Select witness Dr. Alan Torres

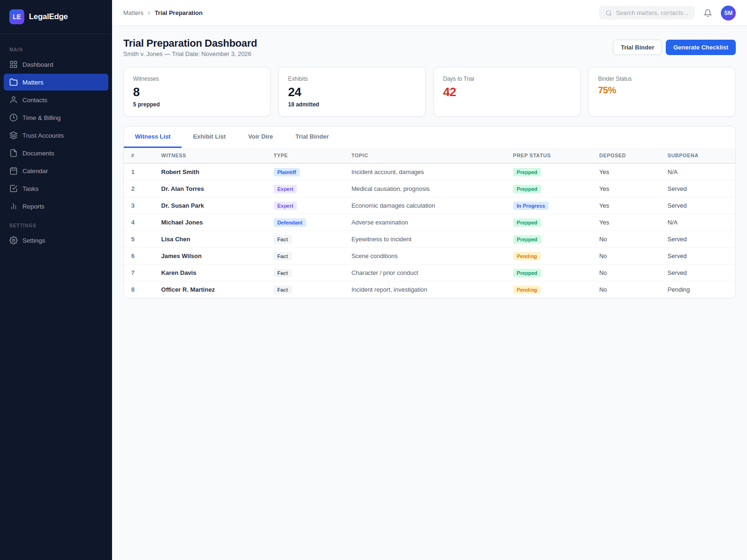tap(183, 189)
